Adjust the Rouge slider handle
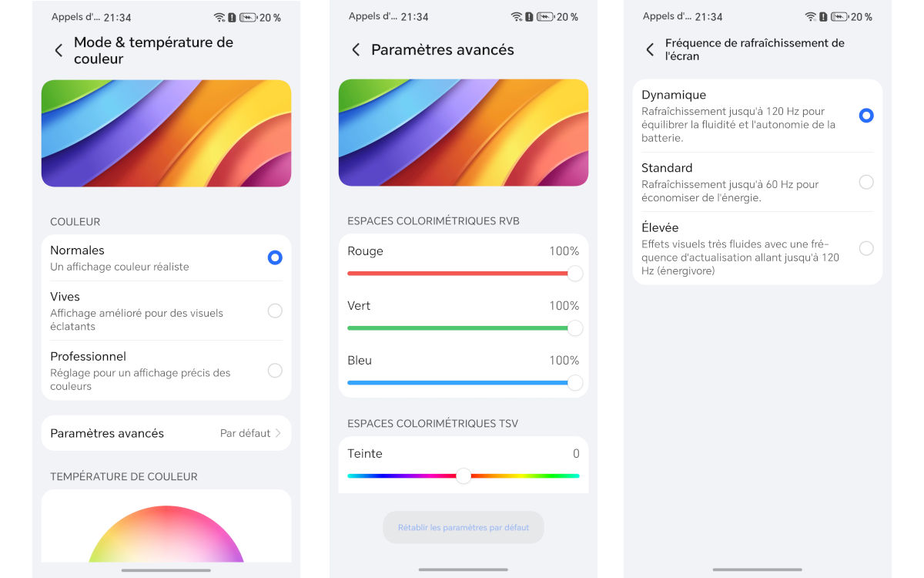This screenshot has width=924, height=578. click(574, 274)
